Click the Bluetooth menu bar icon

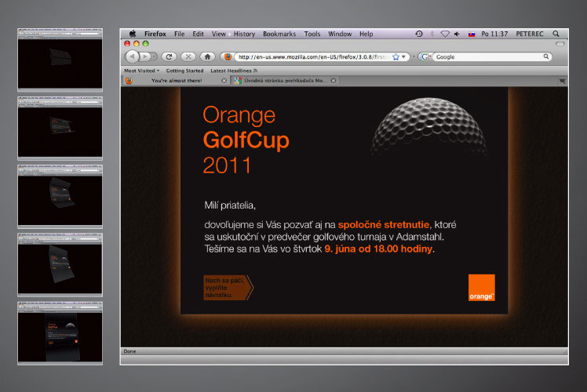click(x=432, y=34)
